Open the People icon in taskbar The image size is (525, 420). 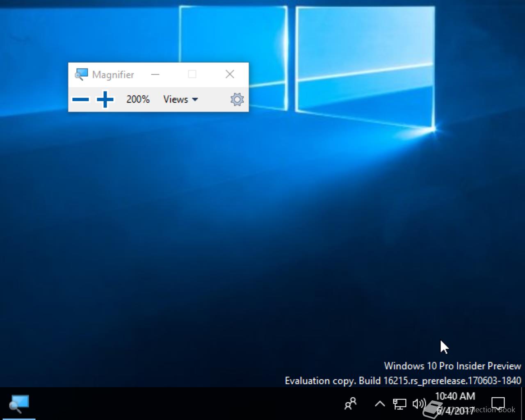click(x=350, y=404)
